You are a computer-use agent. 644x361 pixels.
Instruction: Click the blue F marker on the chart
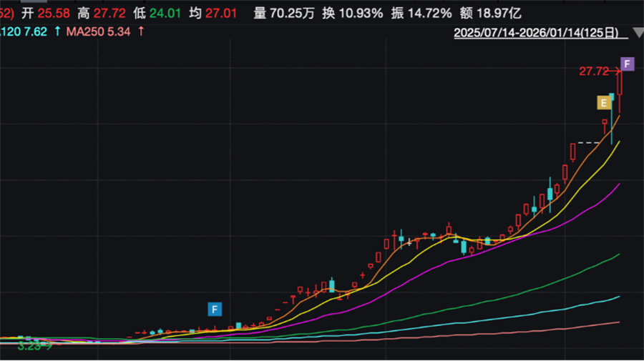[x=214, y=310]
